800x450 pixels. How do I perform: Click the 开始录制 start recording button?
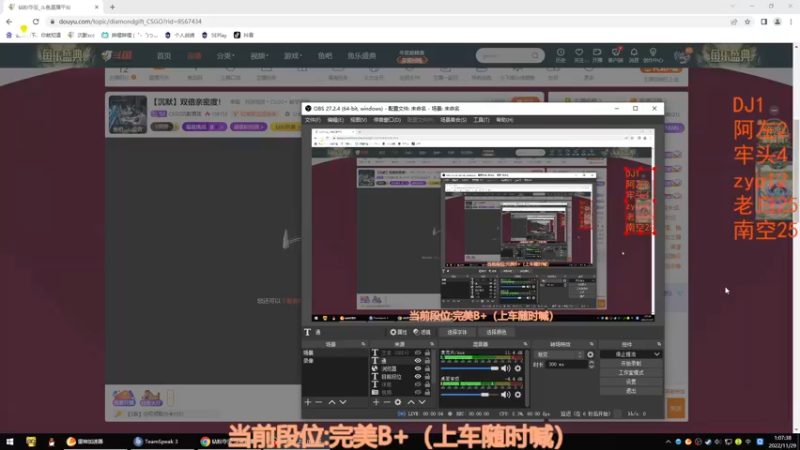(x=631, y=363)
